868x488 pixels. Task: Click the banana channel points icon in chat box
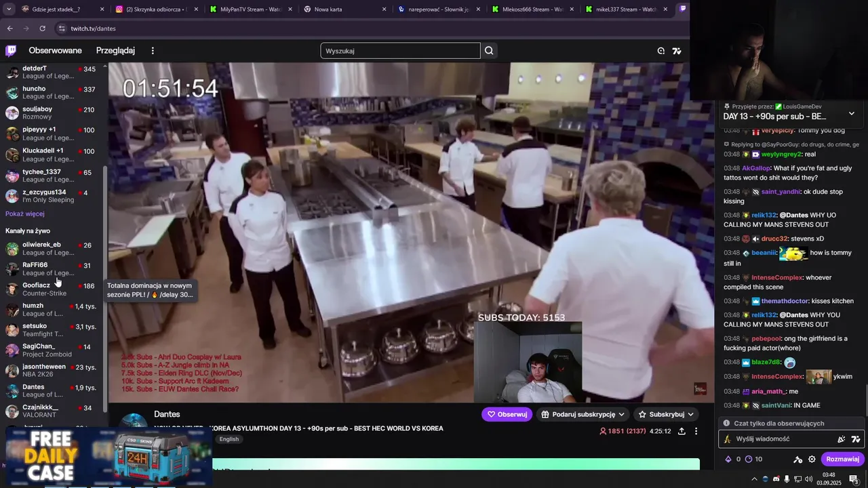point(728,439)
